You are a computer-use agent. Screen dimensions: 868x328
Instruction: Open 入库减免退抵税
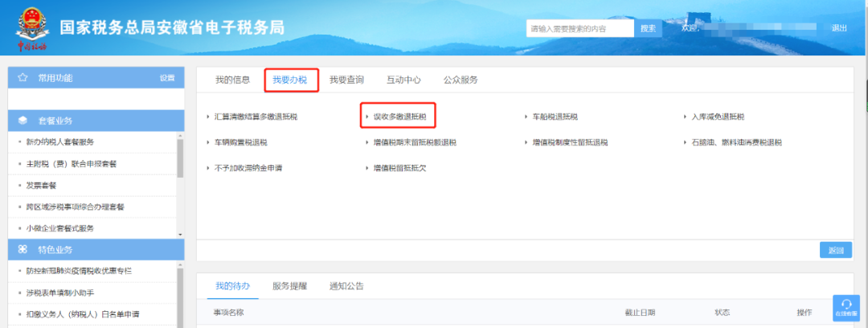tap(718, 117)
